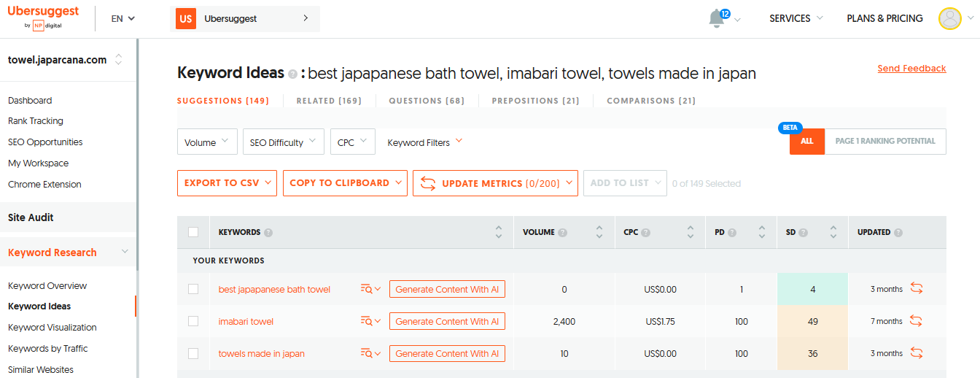Open the towel.japarcana.com site switcher
Image resolution: width=980 pixels, height=378 pixels.
pos(66,60)
